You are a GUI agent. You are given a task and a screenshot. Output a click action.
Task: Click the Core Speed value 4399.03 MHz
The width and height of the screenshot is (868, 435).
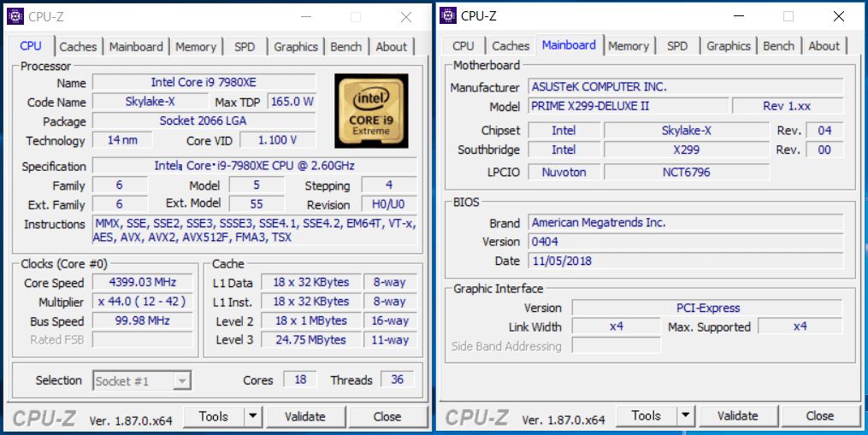142,282
